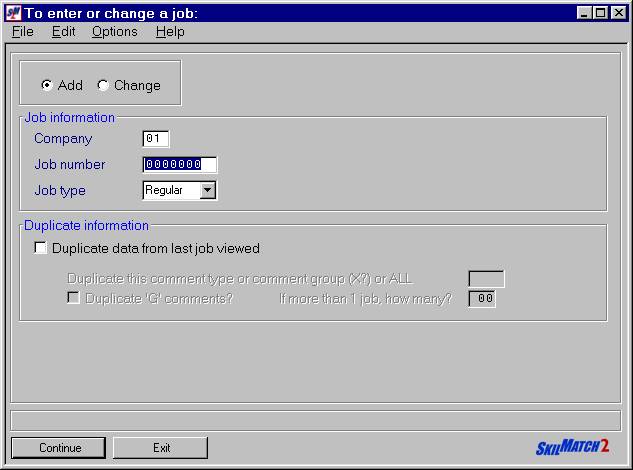Open the Job type dropdown
Screen dimensions: 633x470
click(208, 190)
